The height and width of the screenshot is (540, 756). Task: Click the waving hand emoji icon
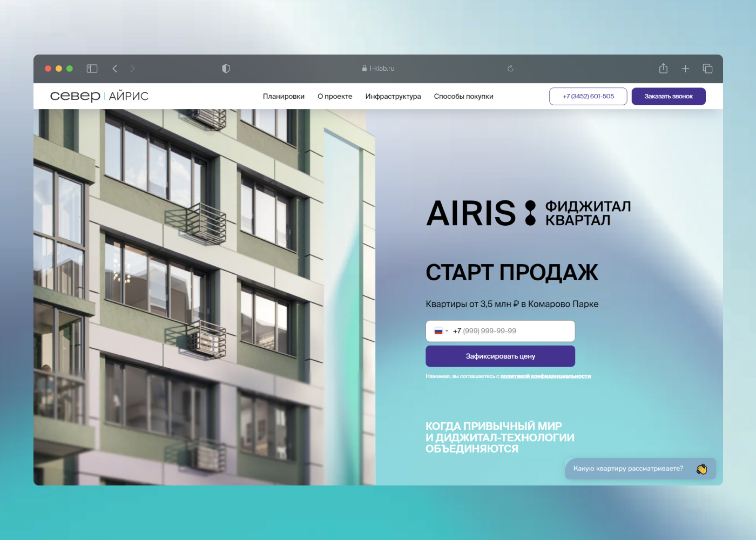[701, 469]
